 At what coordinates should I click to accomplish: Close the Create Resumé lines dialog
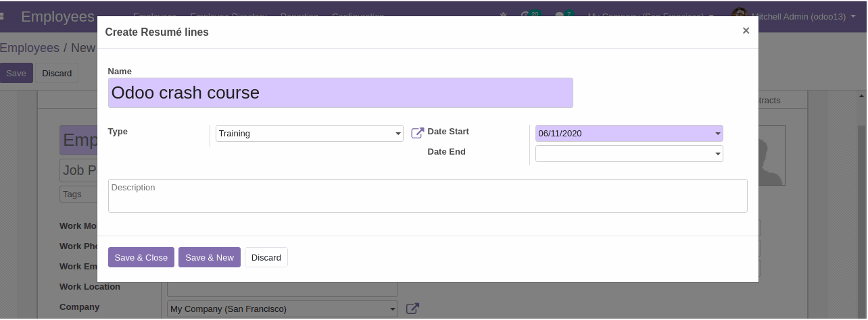pos(746,30)
